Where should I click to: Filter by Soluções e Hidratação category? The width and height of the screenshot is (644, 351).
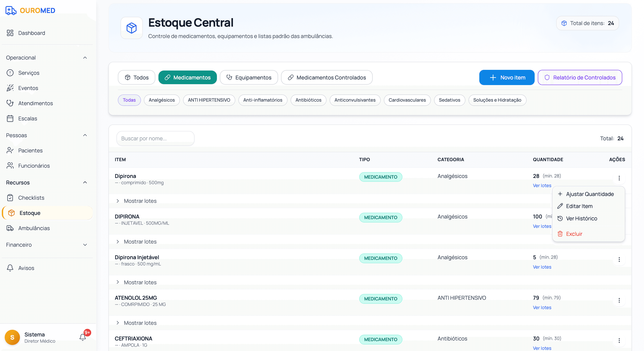pos(497,100)
